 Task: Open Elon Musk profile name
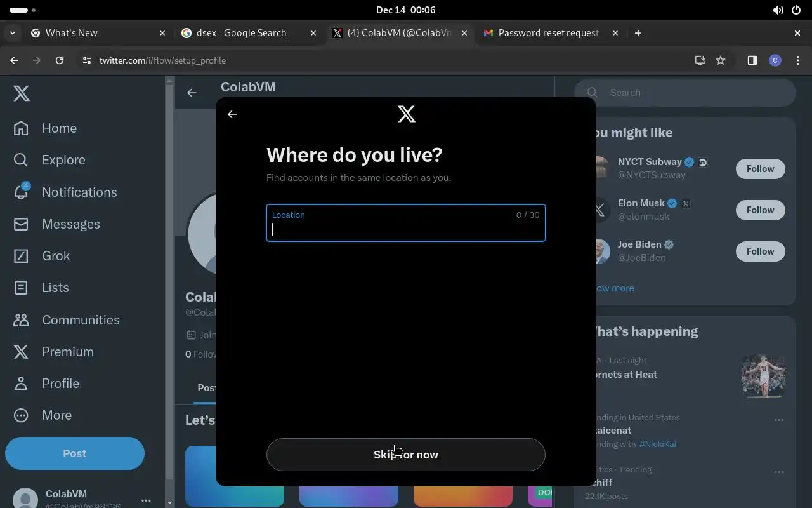pyautogui.click(x=641, y=203)
